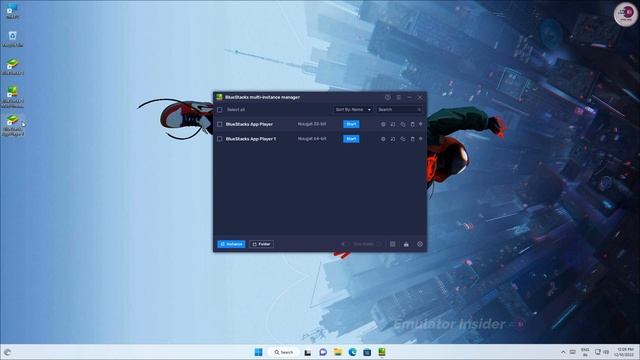Click the Nougat 64-bit label
The height and width of the screenshot is (360, 640).
[x=312, y=139]
